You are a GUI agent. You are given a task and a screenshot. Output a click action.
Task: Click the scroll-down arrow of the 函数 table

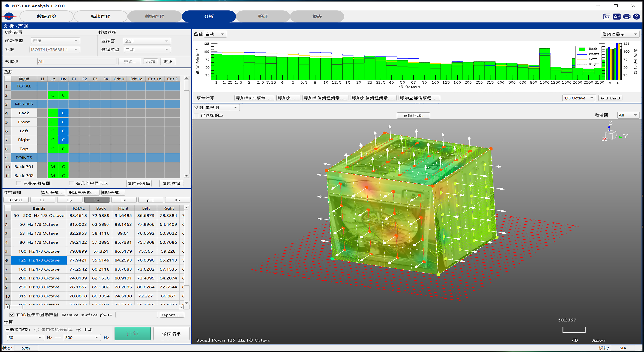point(186,176)
